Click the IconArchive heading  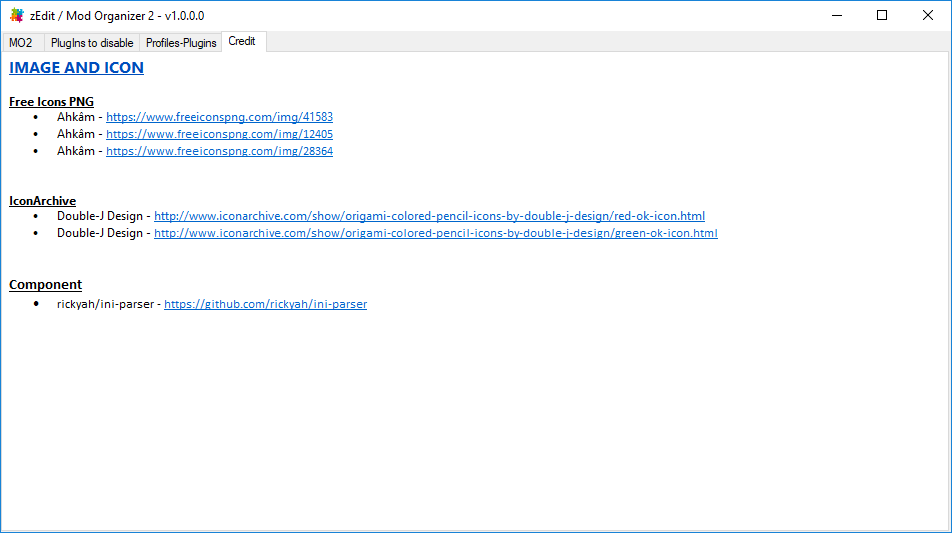pyautogui.click(x=42, y=200)
